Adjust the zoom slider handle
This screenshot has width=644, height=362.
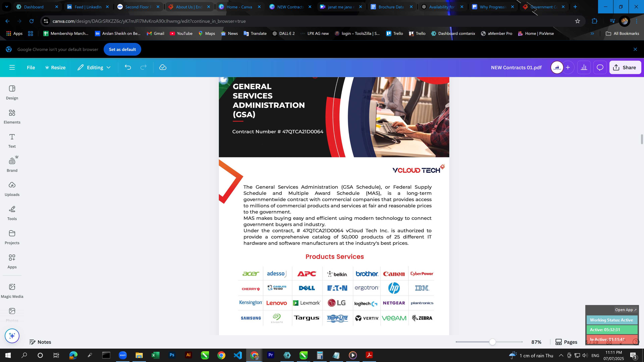point(492,342)
